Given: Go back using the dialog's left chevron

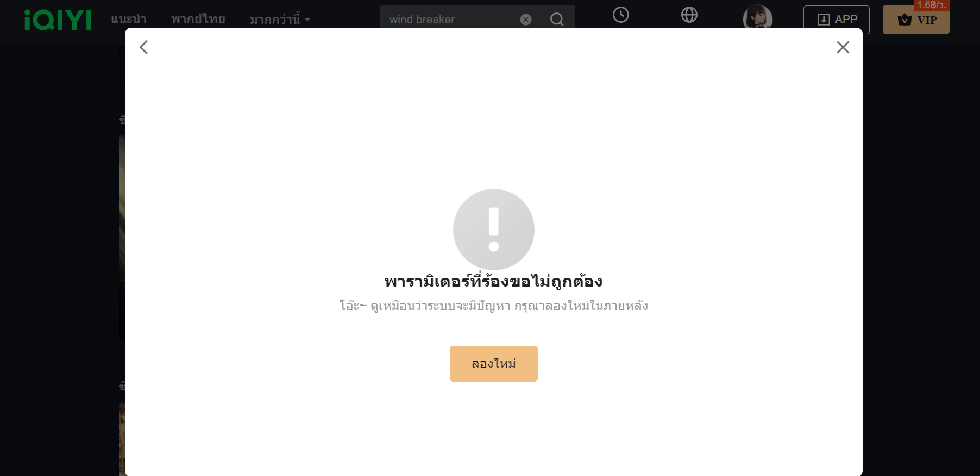Looking at the screenshot, I should [x=144, y=47].
